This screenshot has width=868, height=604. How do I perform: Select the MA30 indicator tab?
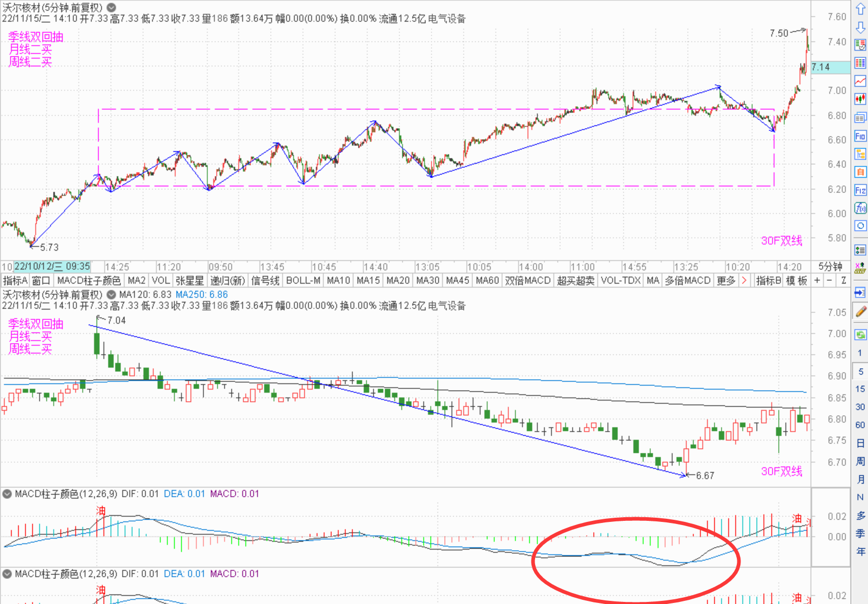[x=427, y=280]
